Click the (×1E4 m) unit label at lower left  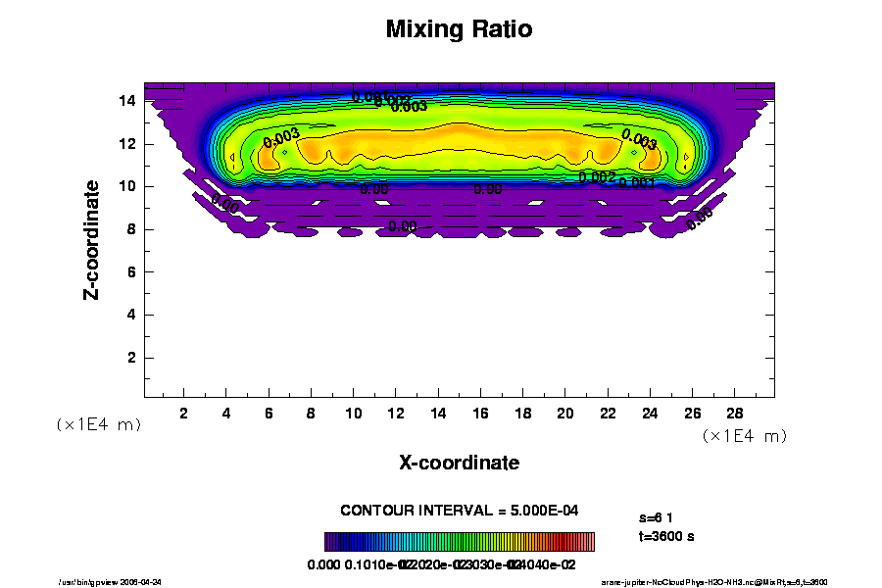coord(98,424)
